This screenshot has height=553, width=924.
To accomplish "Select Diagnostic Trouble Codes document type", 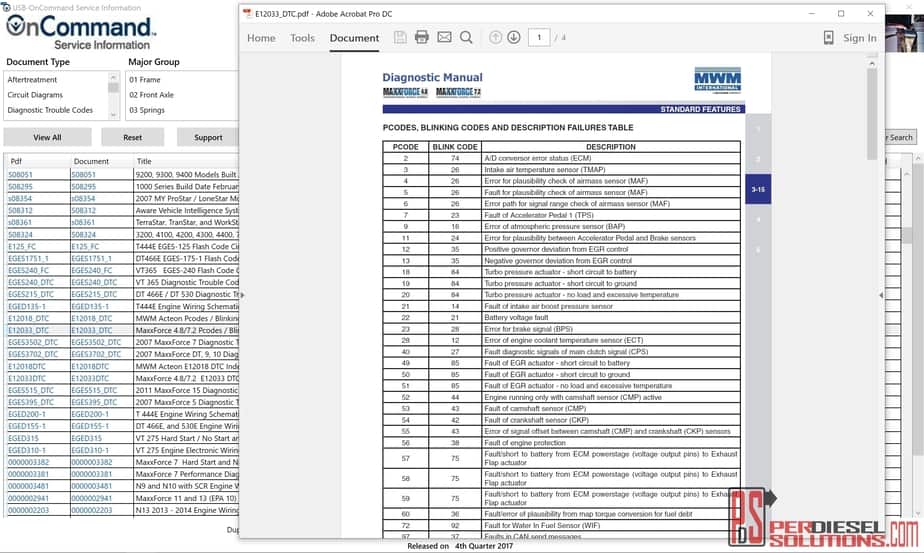I will coord(50,110).
